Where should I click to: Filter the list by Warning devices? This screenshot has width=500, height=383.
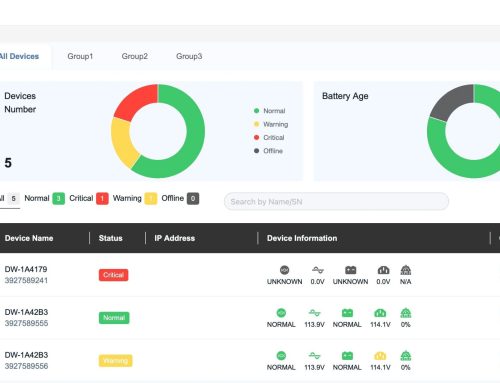[135, 198]
